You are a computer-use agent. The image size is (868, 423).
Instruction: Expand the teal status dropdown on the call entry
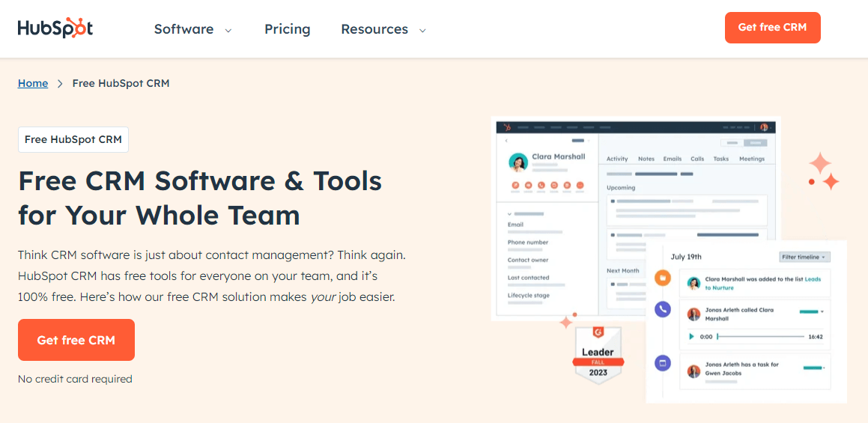click(x=812, y=311)
